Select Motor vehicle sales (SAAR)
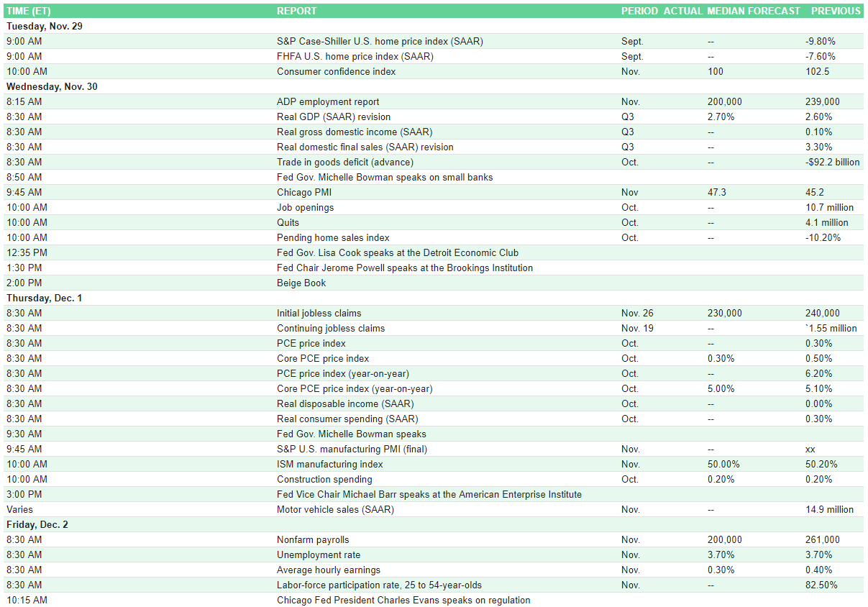868x607 pixels. tap(335, 509)
